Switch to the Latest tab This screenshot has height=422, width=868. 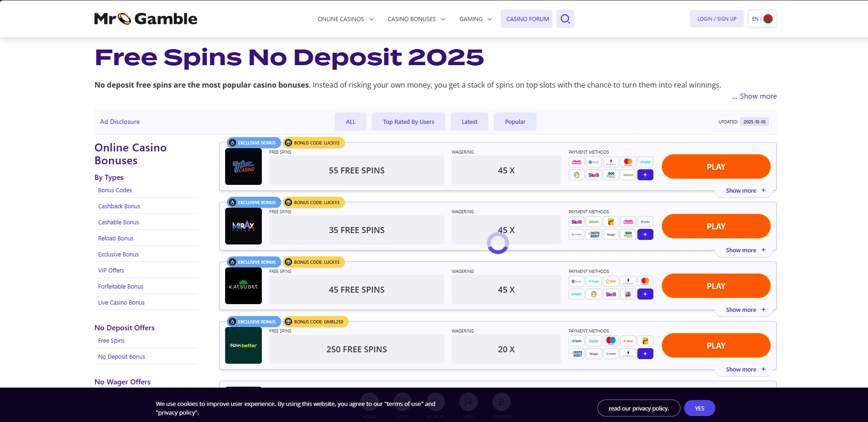click(470, 122)
